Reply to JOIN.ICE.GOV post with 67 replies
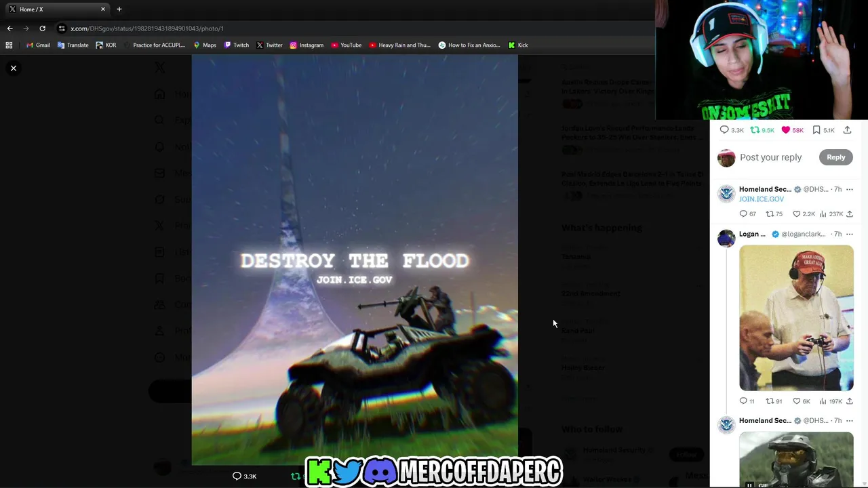 pyautogui.click(x=747, y=213)
